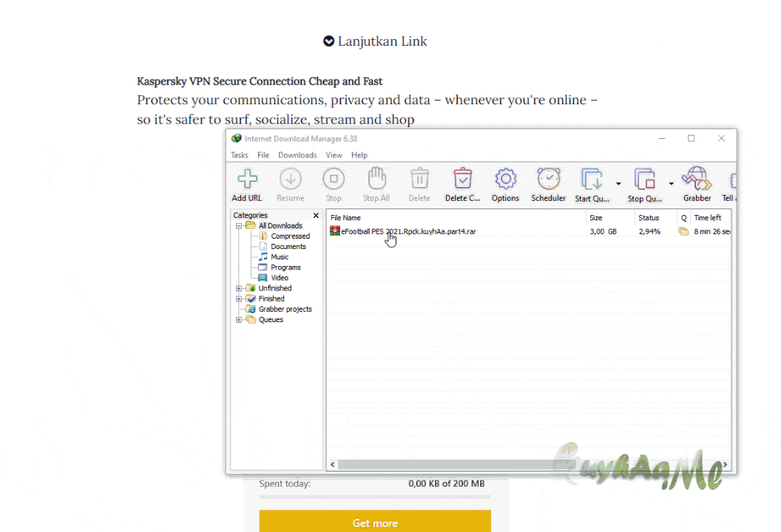
Task: Click the queue icon in Q column
Action: 683,231
